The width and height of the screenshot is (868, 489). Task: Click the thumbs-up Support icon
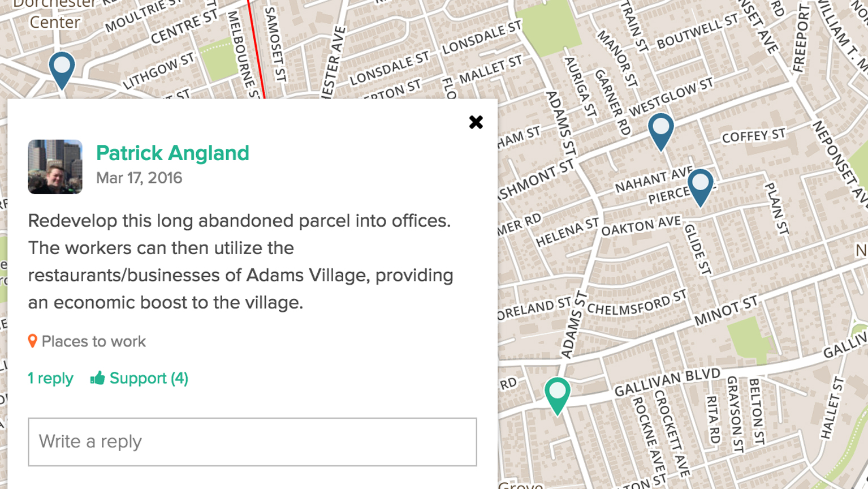pyautogui.click(x=97, y=378)
